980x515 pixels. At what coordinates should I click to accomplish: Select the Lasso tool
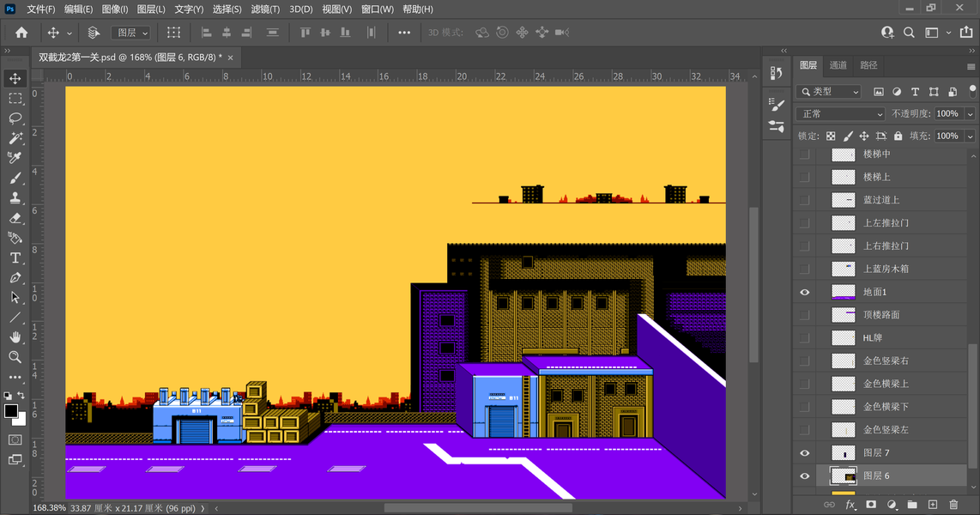coord(15,118)
